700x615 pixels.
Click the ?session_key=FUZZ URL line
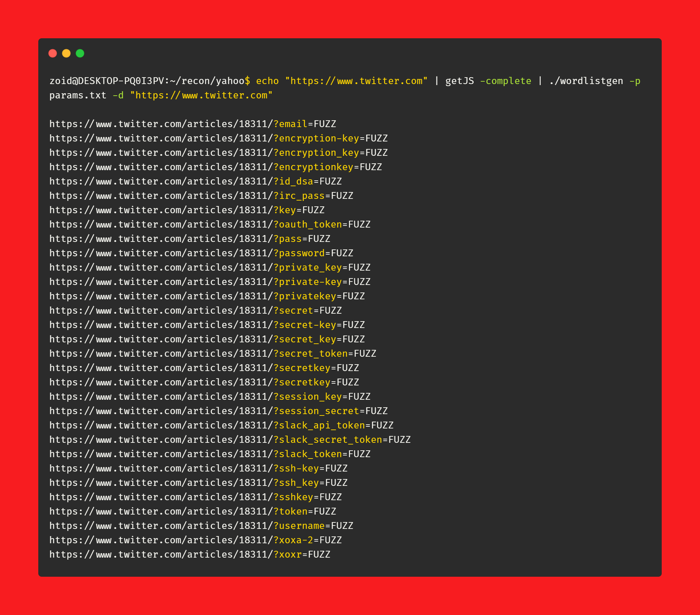pos(210,397)
